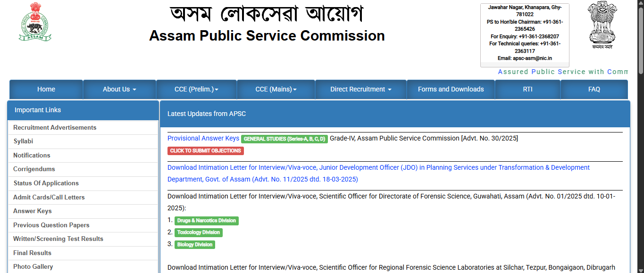Open the Provisional Answer Keys link
Image resolution: width=644 pixels, height=273 pixels.
(x=203, y=138)
